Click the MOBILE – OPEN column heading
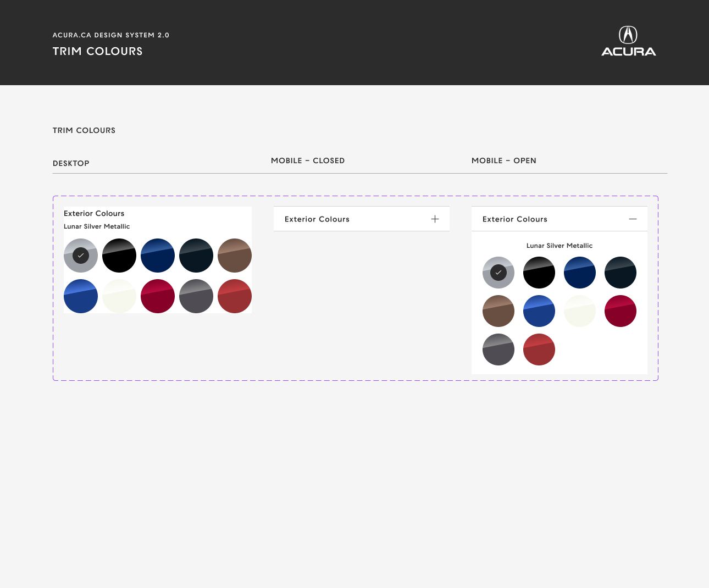This screenshot has width=709, height=588. pyautogui.click(x=504, y=160)
